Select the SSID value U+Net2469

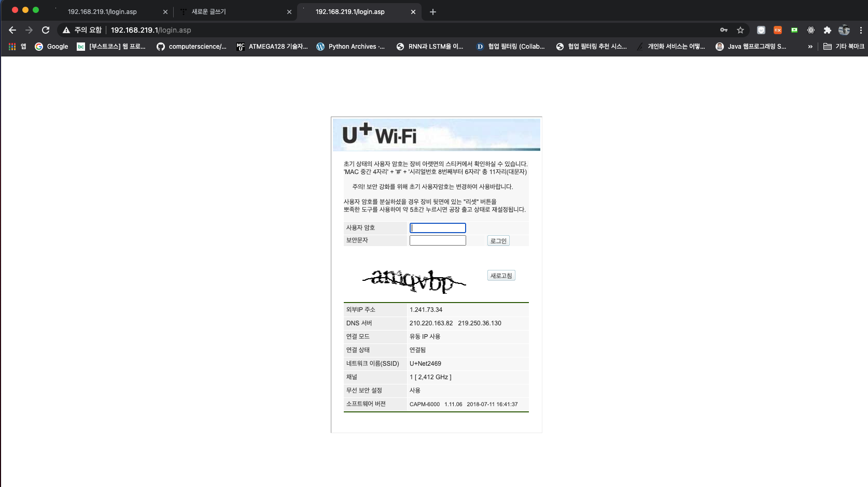pyautogui.click(x=425, y=364)
